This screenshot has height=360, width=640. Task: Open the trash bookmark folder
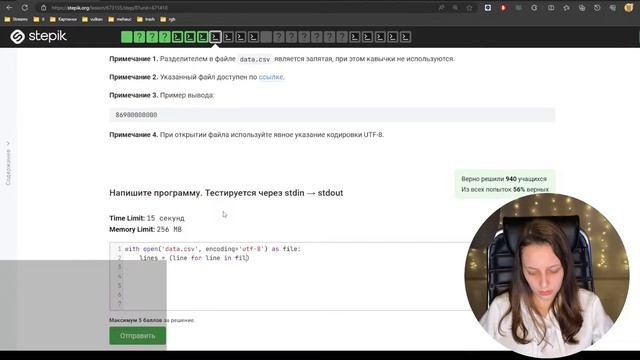point(146,19)
